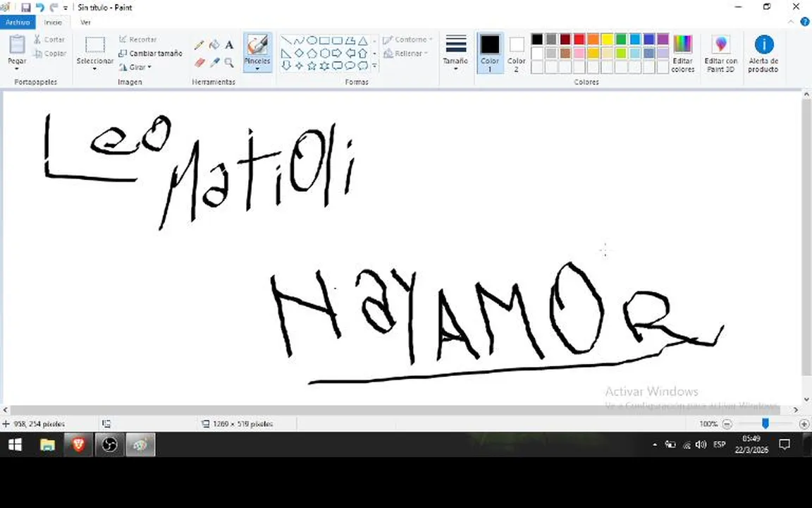Image resolution: width=812 pixels, height=508 pixels.
Task: Click the vertical scrollbar down arrow
Action: click(x=806, y=399)
